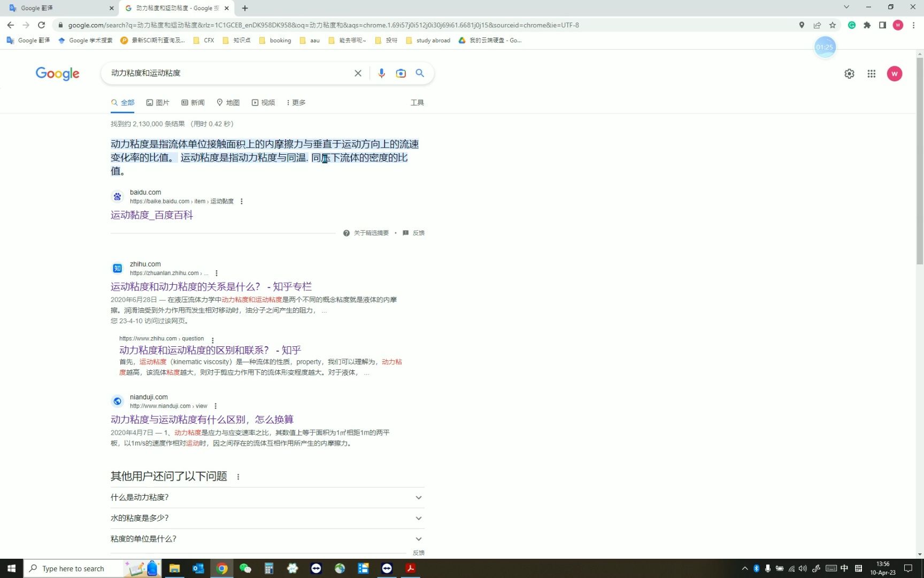924x578 pixels.
Task: Switch to 地图 results tab
Action: pos(228,103)
